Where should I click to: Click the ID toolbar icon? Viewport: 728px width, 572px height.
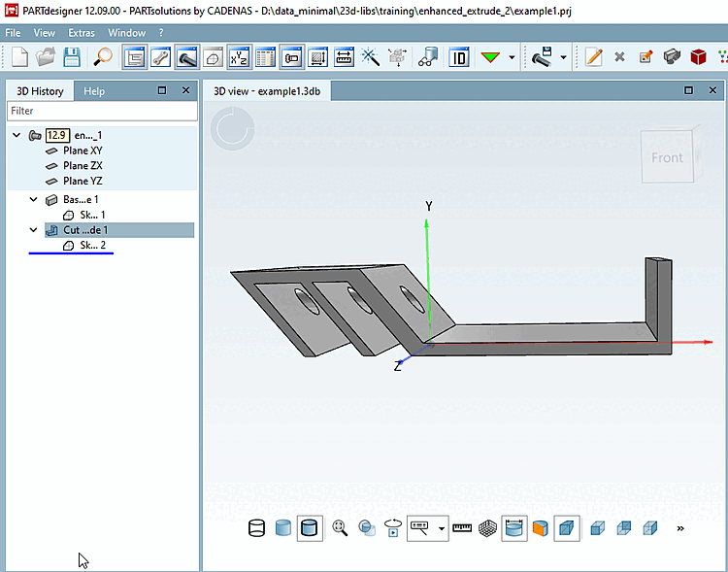pos(459,57)
